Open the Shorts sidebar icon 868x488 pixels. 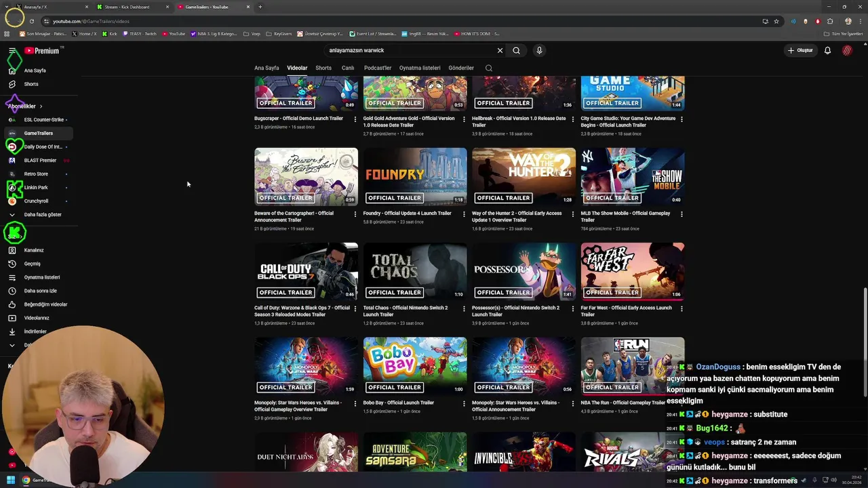click(12, 84)
